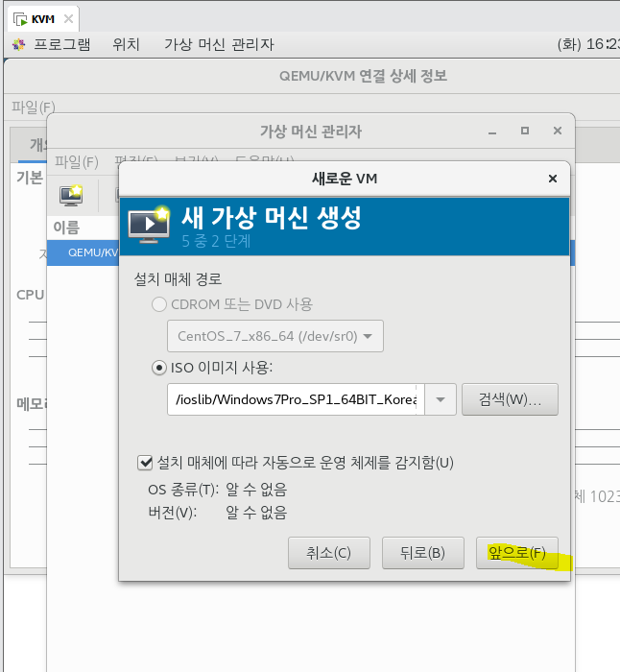The height and width of the screenshot is (672, 620).
Task: Select ISO 이미지 사용 radio button
Action: coord(159,368)
